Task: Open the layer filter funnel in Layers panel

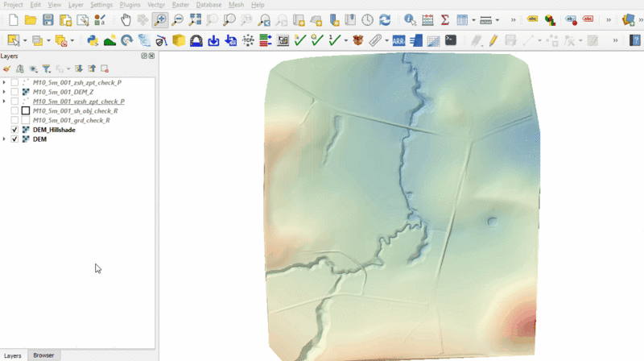Action: pyautogui.click(x=47, y=68)
